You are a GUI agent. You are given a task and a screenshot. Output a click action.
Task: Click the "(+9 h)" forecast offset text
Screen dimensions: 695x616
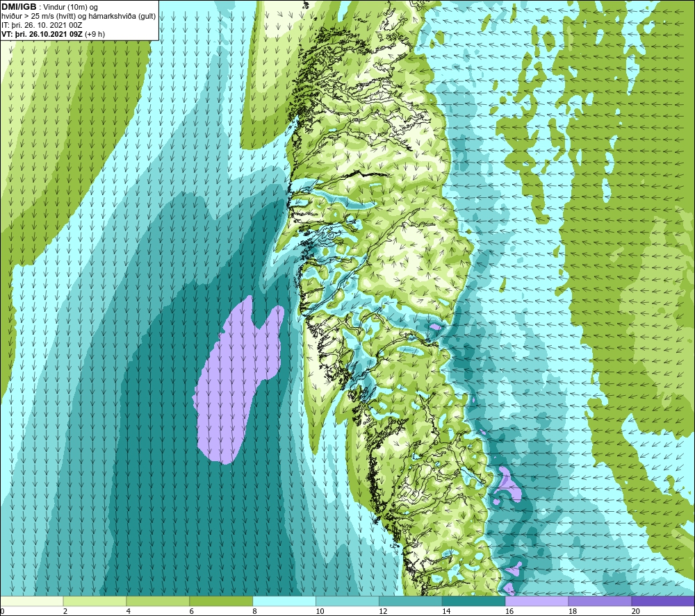click(x=95, y=34)
